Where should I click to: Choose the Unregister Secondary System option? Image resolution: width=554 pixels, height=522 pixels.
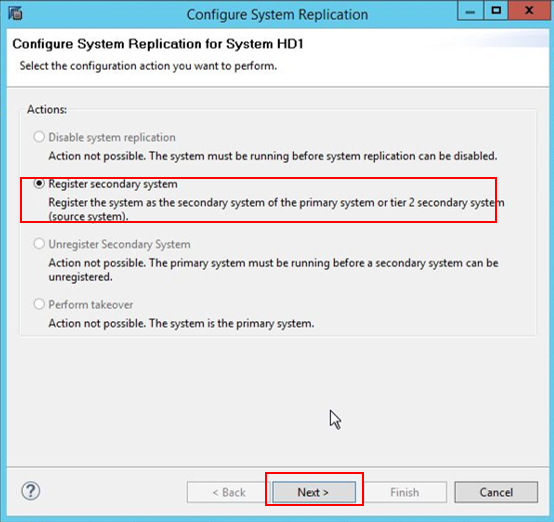click(39, 244)
